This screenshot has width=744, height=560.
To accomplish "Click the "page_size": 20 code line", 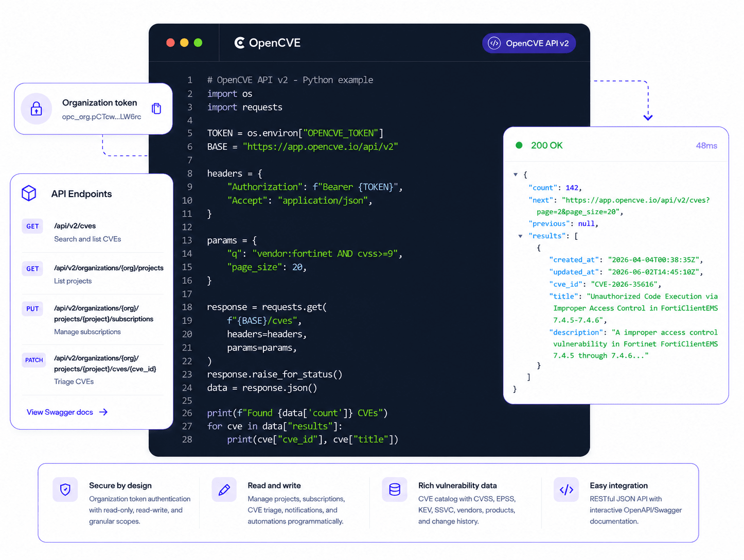I will pyautogui.click(x=267, y=267).
